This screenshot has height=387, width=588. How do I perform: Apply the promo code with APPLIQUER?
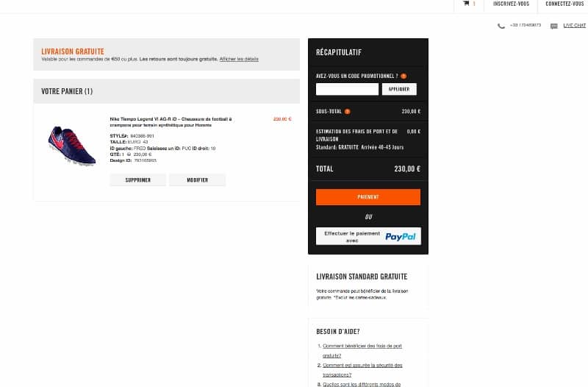tap(399, 89)
